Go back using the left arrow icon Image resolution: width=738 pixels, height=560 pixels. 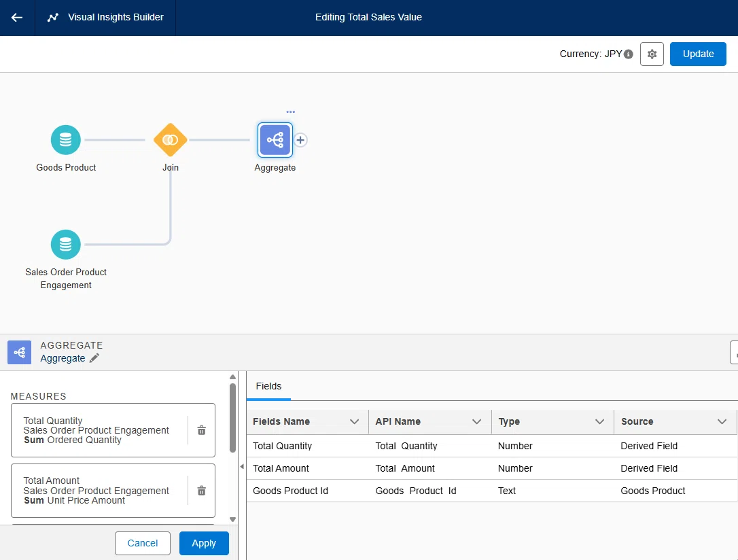(x=17, y=18)
